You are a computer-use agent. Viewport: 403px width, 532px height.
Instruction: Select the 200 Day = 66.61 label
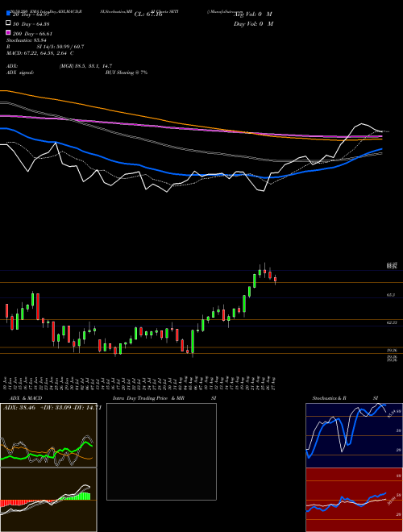[x=32, y=34]
